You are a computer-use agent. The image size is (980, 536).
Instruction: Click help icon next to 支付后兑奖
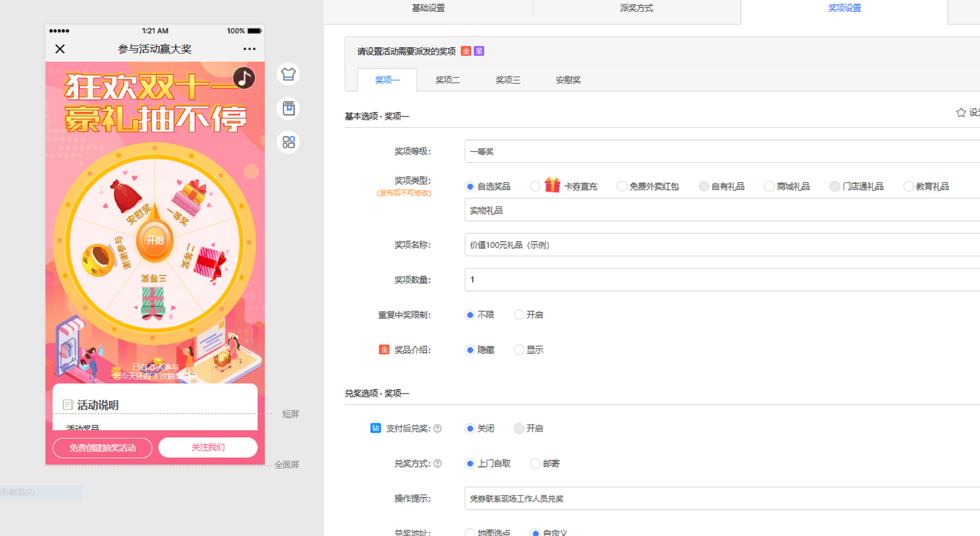437,428
